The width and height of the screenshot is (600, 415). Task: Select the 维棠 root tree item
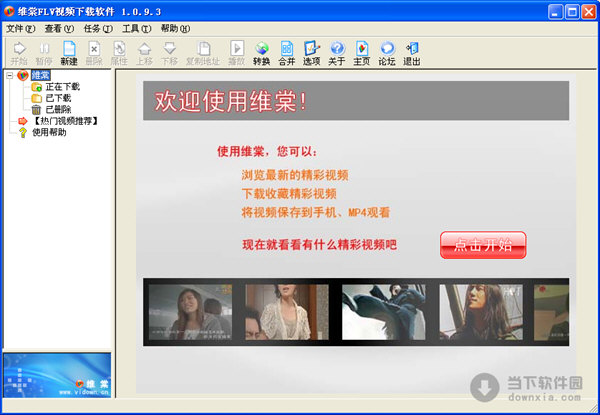(x=41, y=75)
